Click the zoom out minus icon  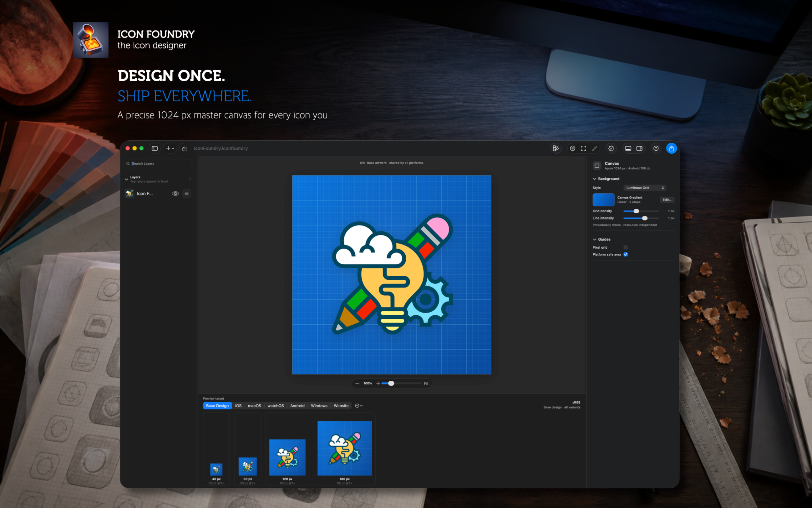(x=357, y=383)
